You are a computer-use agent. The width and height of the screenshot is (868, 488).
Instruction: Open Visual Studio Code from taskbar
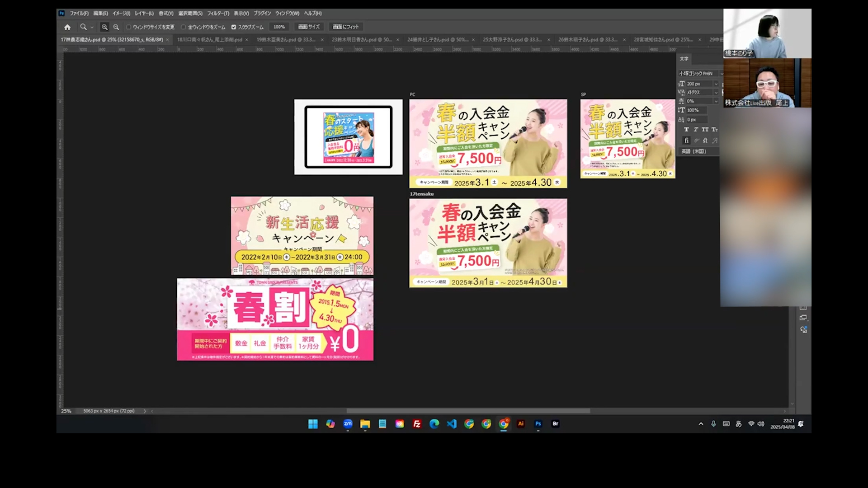(452, 424)
